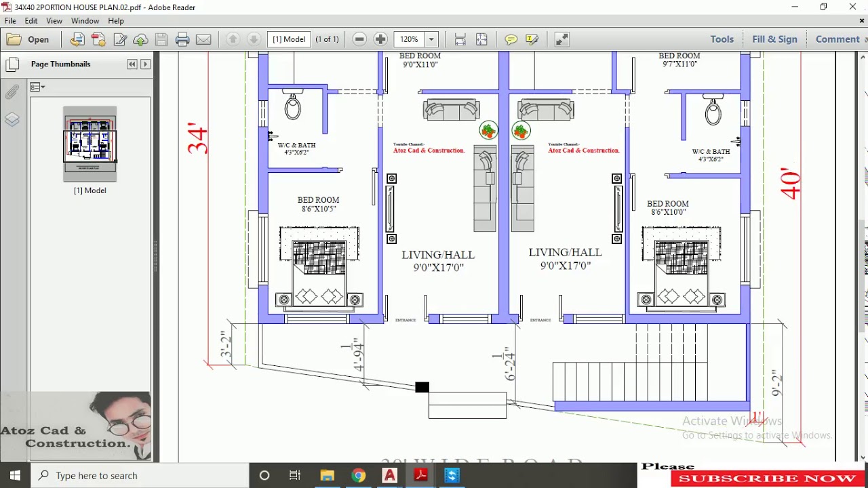
Task: Open Google Chrome from the taskbar
Action: (358, 476)
